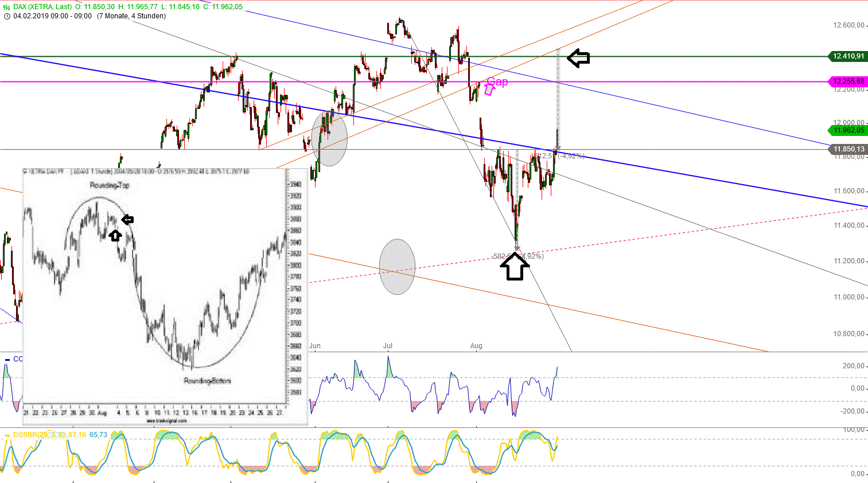Click the 11.600,00 price axis label
The width and height of the screenshot is (868, 483).
click(848, 191)
